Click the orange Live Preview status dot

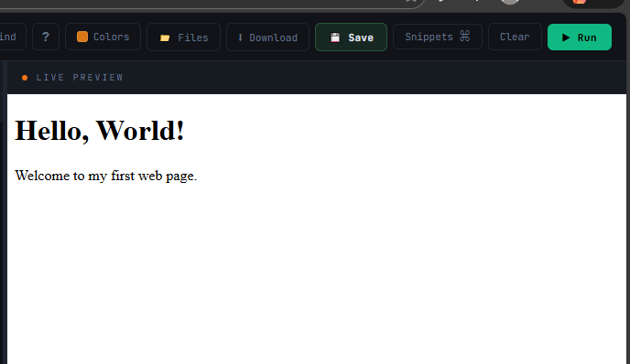click(25, 78)
